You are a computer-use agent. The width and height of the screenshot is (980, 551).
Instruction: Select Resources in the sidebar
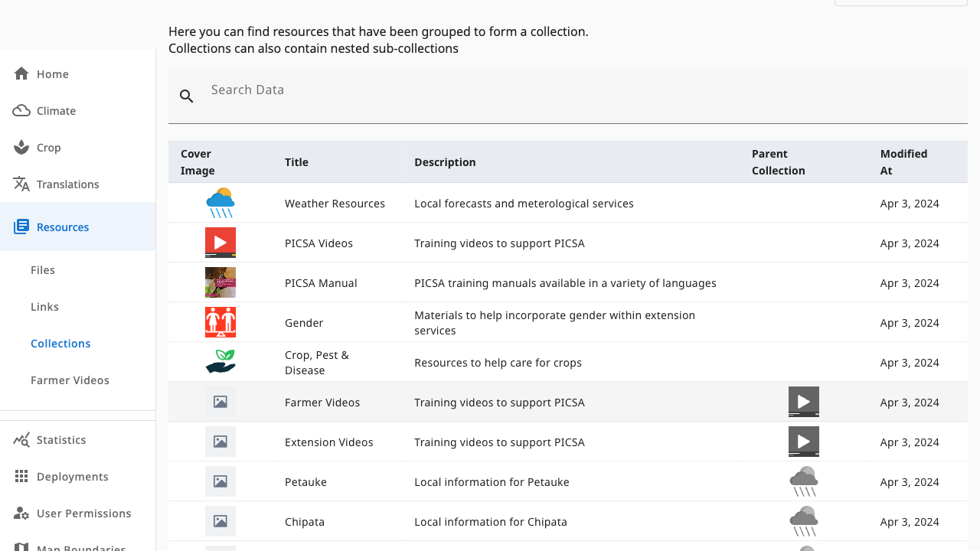point(77,227)
